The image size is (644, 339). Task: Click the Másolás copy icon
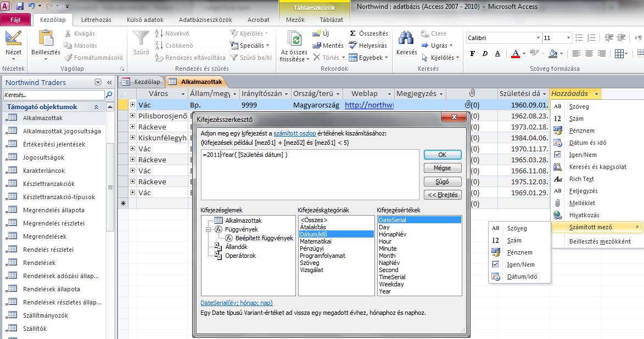pos(68,46)
